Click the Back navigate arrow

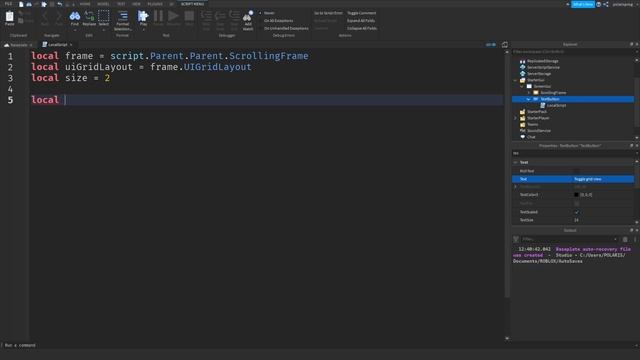click(45, 17)
